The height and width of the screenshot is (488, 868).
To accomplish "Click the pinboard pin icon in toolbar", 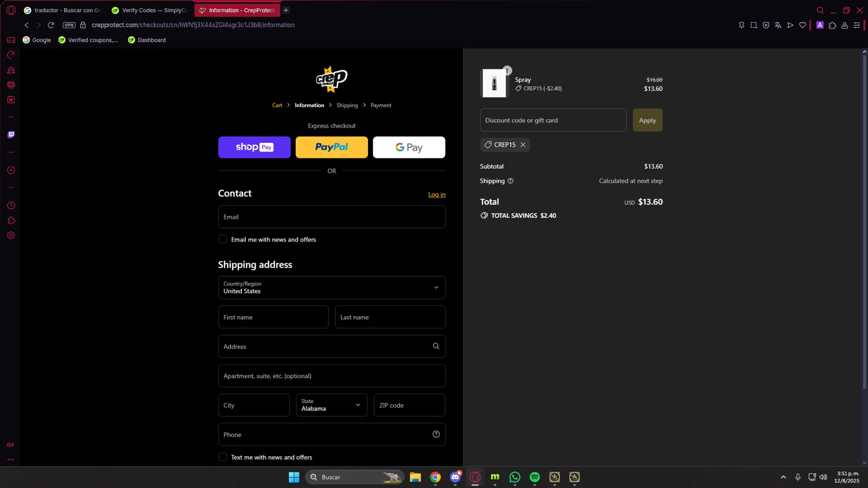I will pyautogui.click(x=741, y=25).
